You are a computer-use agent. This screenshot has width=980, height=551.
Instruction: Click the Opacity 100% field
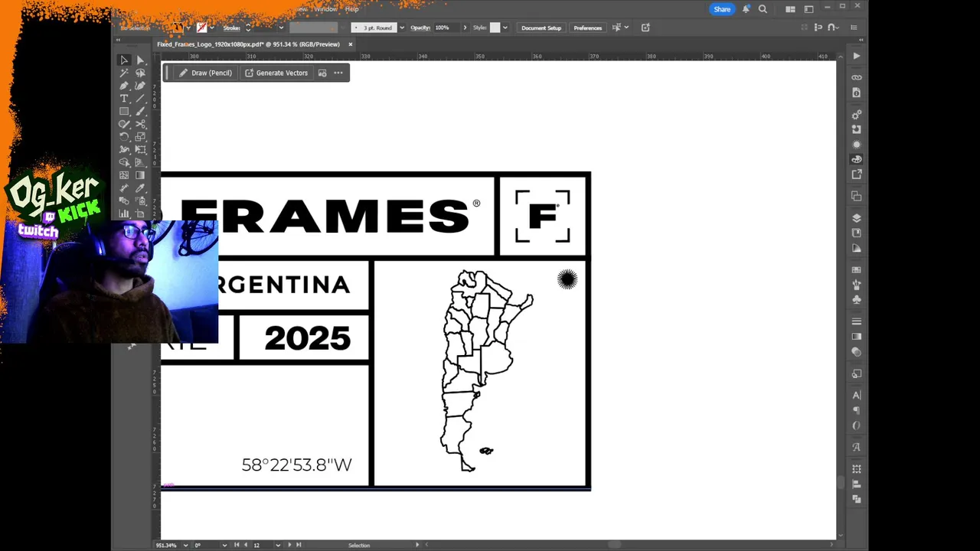pyautogui.click(x=446, y=28)
